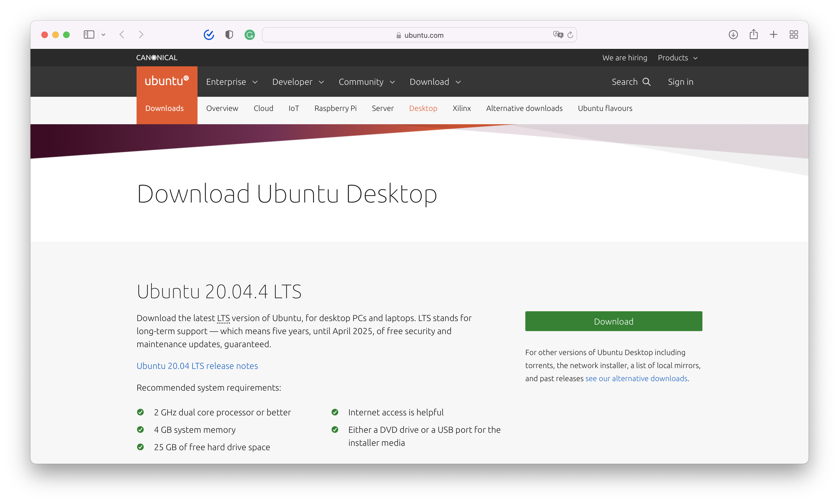This screenshot has width=839, height=504.
Task: Open the We are hiring link
Action: tap(625, 58)
